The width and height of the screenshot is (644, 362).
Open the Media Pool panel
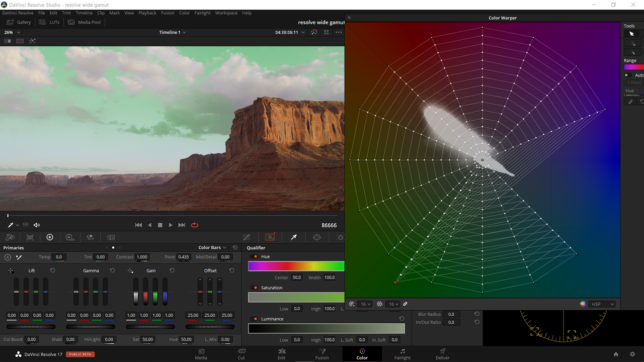(85, 22)
